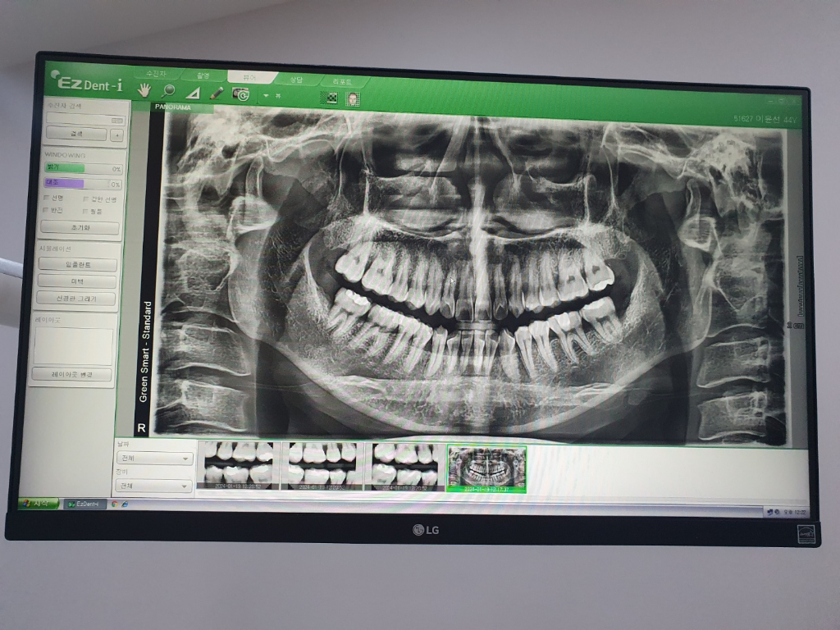Viewport: 840px width, 630px height.
Task: Check the 강한 선명 checkbox
Action: pyautogui.click(x=86, y=199)
